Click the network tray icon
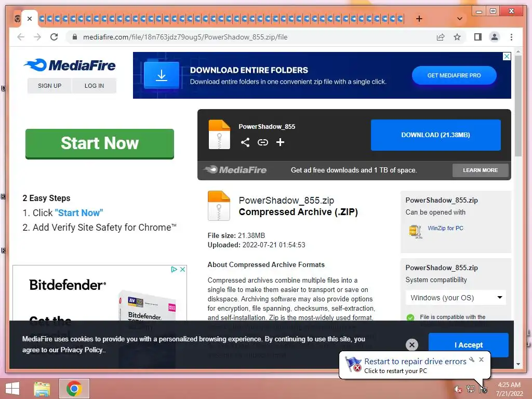The width and height of the screenshot is (532, 399). [x=471, y=389]
